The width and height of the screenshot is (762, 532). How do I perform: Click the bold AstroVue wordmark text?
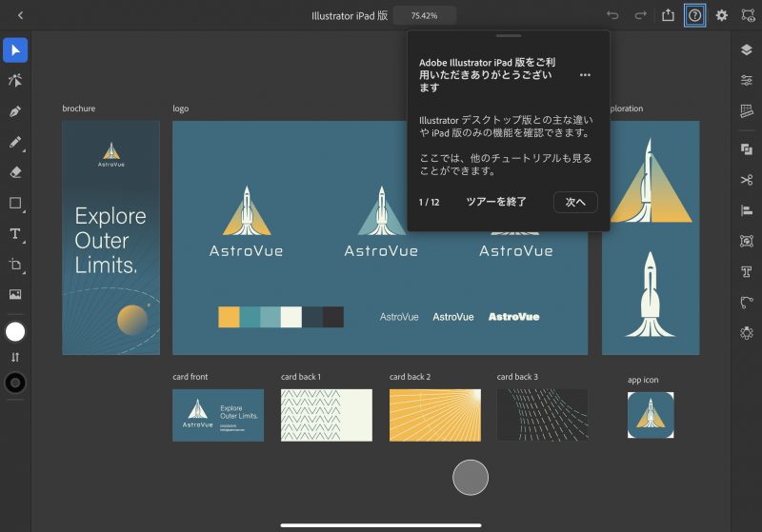click(513, 317)
